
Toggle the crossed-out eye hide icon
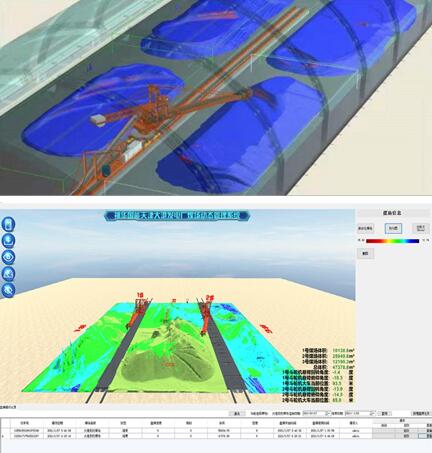[x=8, y=290]
